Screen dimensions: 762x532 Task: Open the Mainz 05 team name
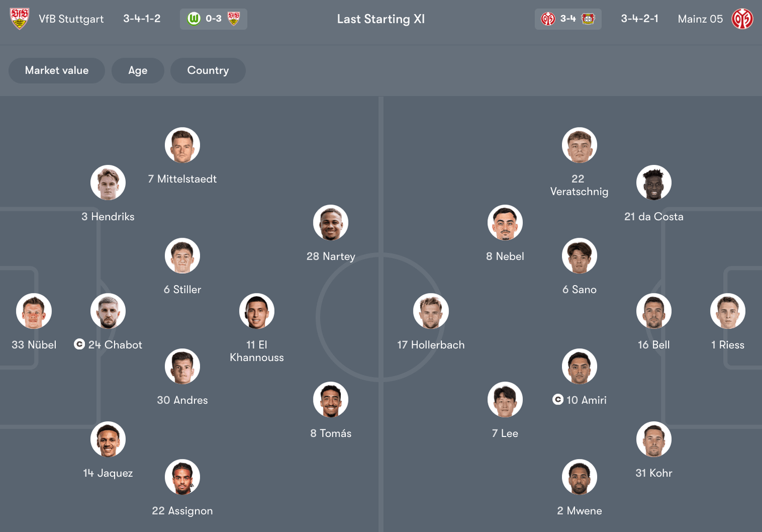[700, 18]
